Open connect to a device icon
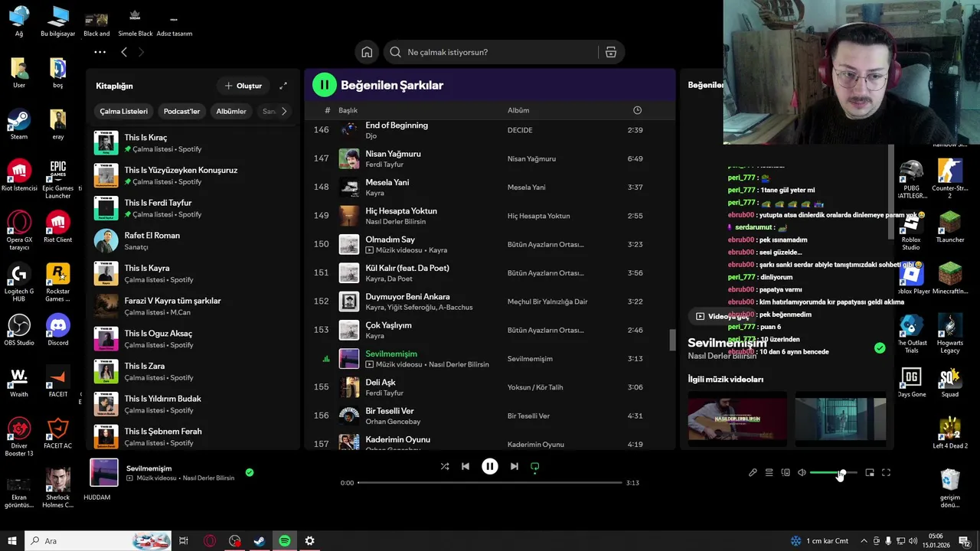The image size is (980, 551). (x=786, y=473)
